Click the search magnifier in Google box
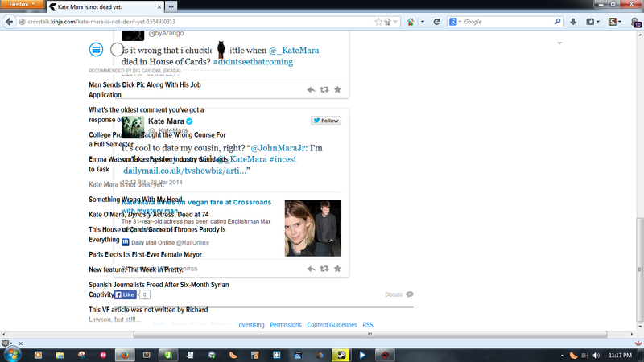644x362 pixels. coord(557,22)
